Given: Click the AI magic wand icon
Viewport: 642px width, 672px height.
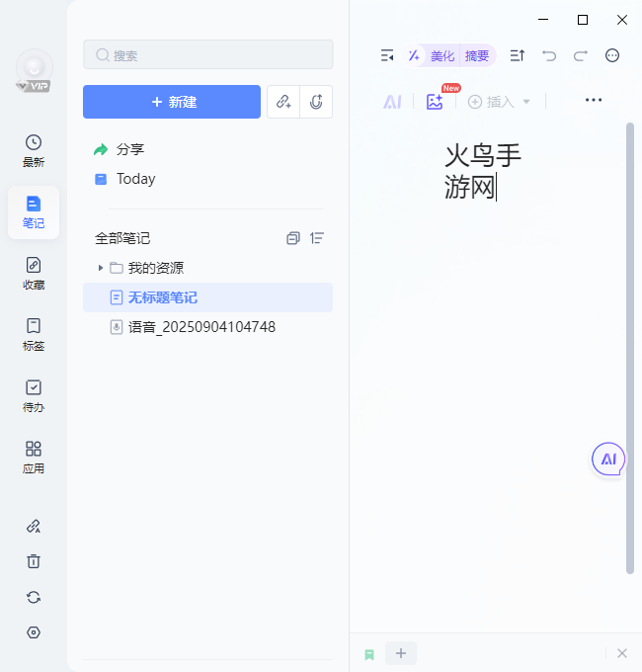Looking at the screenshot, I should tap(414, 55).
